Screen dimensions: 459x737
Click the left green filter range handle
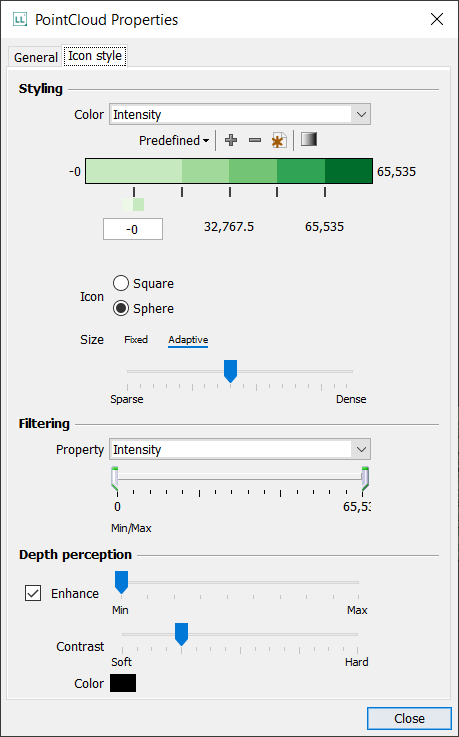pyautogui.click(x=115, y=478)
